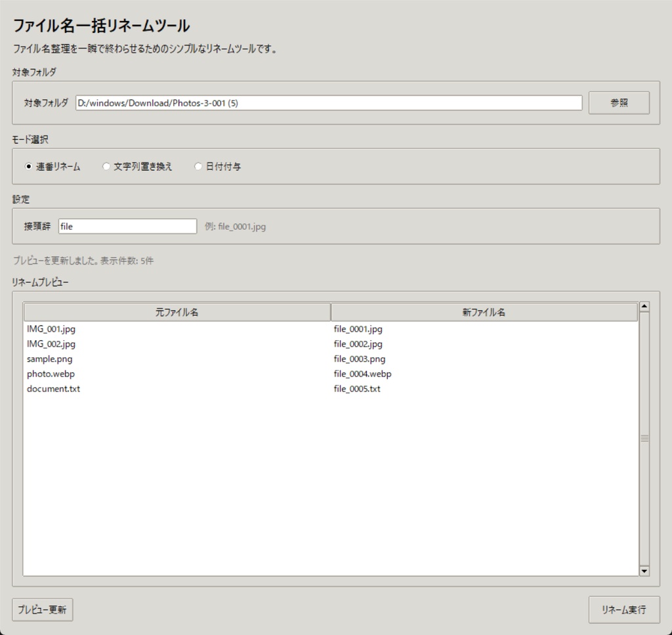Screen dimensions: 672x635
Task: Switch mode to 文字列置き換え
Action: click(x=106, y=166)
